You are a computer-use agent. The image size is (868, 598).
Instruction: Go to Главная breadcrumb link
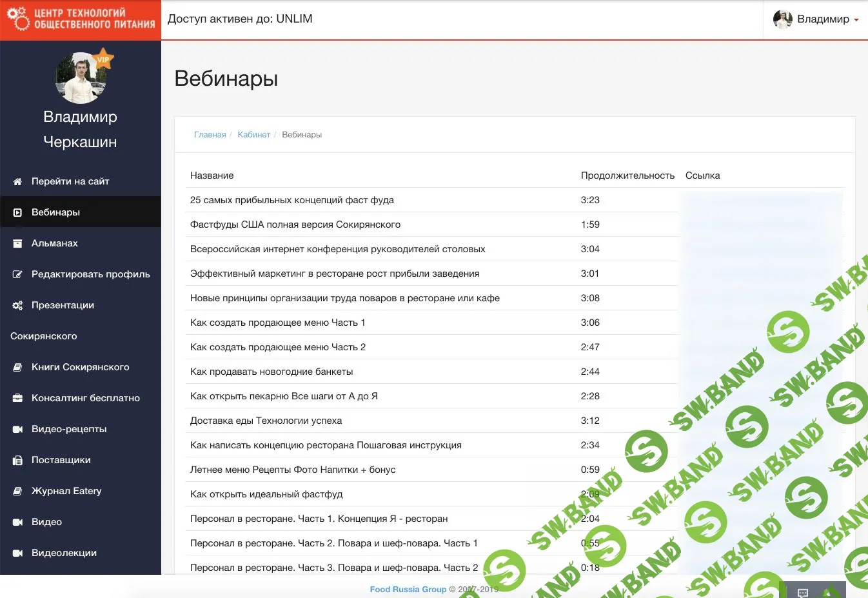210,135
